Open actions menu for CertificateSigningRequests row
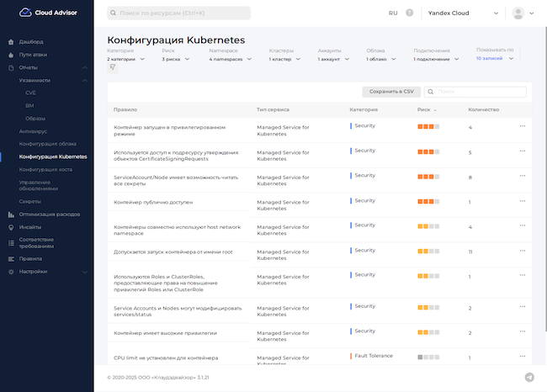Viewport: 547px width, 392px height. pos(523,151)
